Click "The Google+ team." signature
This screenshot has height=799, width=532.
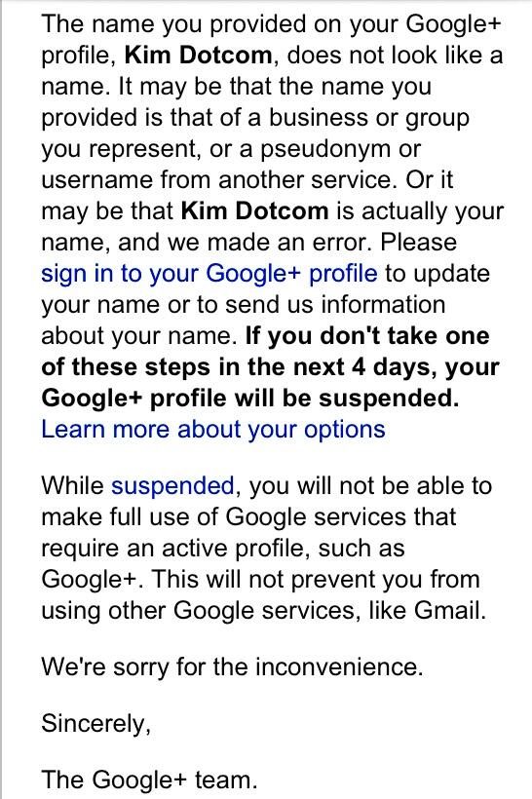(x=149, y=780)
